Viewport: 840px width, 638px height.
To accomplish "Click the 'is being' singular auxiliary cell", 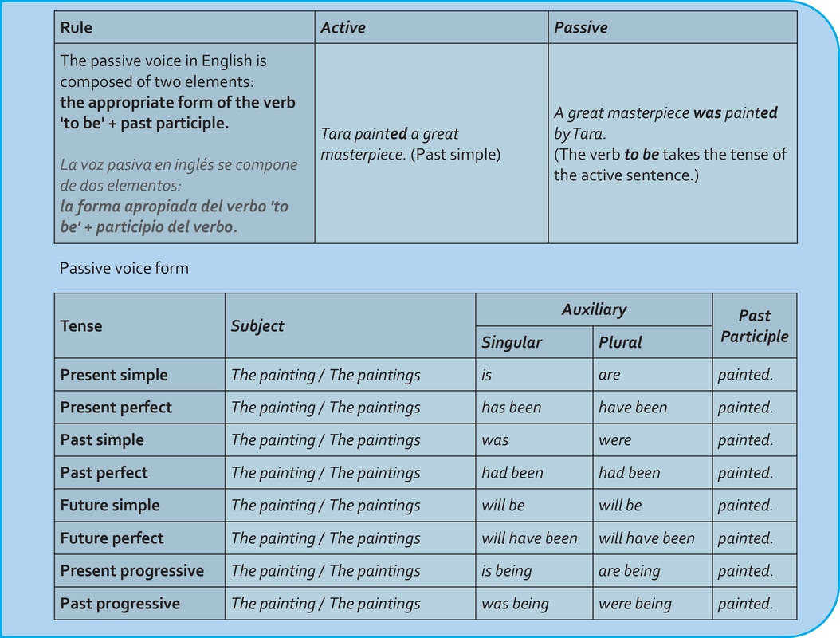I will coord(506,571).
